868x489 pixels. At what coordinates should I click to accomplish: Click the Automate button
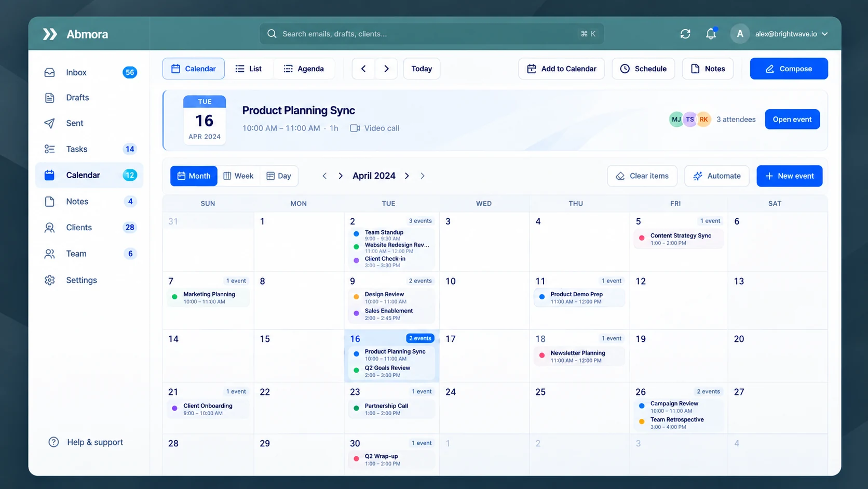[x=716, y=176]
